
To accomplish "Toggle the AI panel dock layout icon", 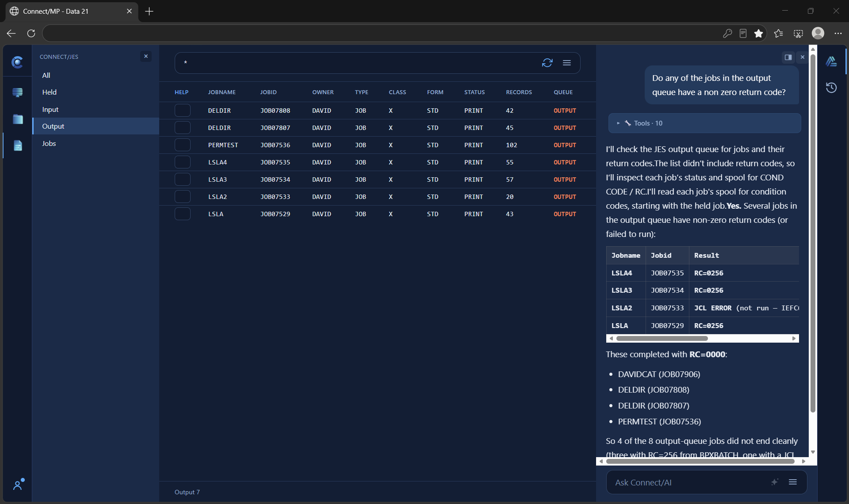I will click(x=788, y=57).
